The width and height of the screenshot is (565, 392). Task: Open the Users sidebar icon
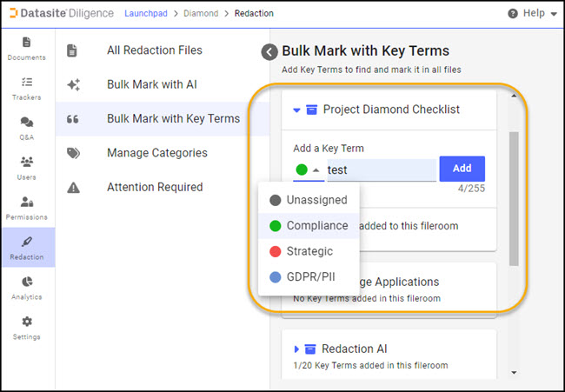point(27,168)
